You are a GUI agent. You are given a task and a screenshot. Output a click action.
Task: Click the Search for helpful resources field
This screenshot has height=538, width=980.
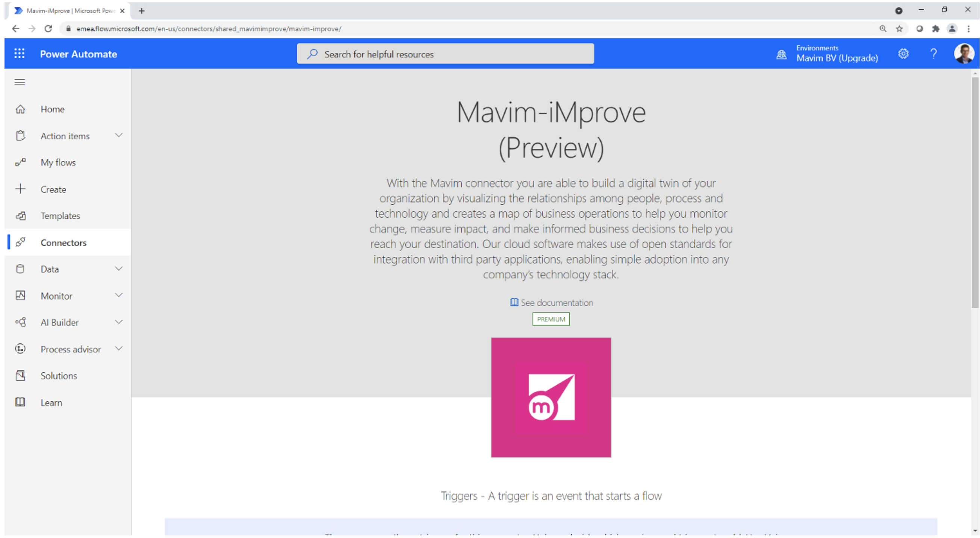click(445, 54)
